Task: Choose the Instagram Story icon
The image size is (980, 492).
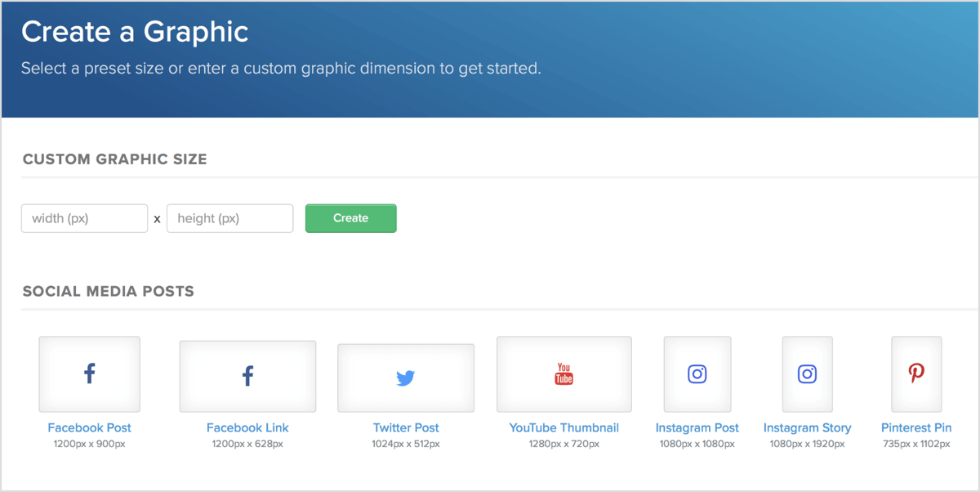Action: [808, 374]
